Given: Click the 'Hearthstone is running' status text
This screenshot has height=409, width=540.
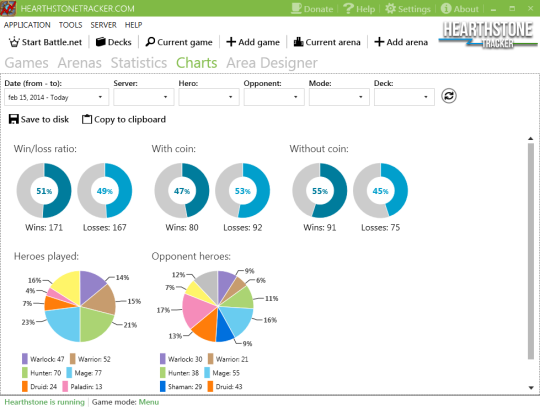Looking at the screenshot, I should click(44, 402).
